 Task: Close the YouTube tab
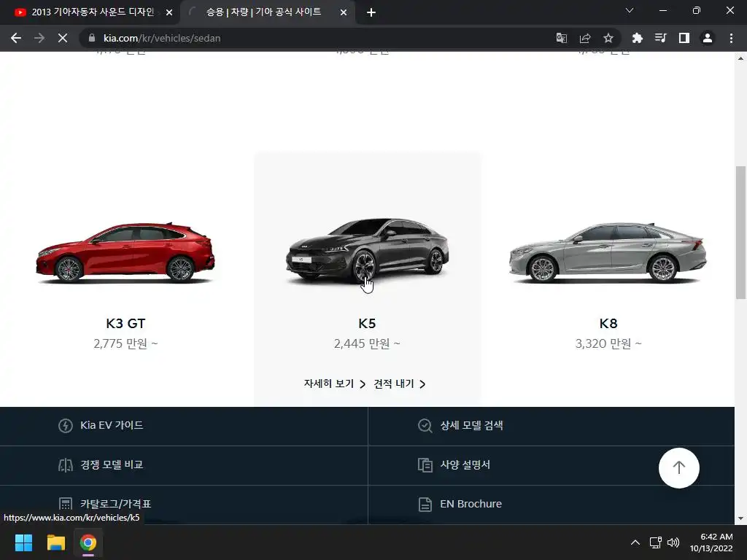(169, 13)
